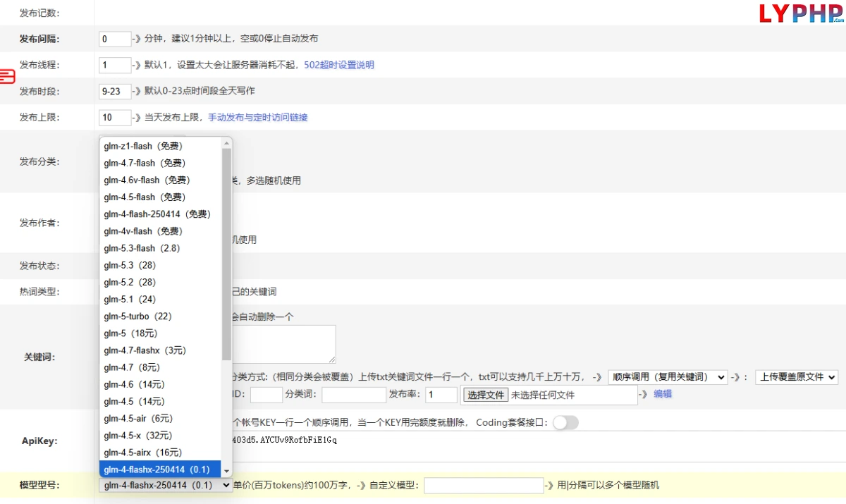Click the 自定义模型 text field

coord(484,485)
